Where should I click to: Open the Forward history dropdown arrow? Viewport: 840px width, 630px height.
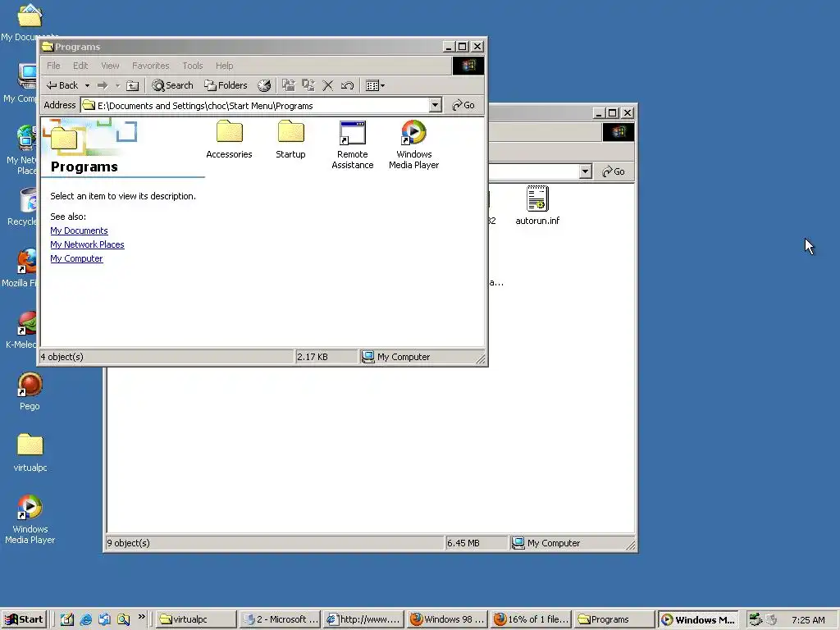coord(117,85)
